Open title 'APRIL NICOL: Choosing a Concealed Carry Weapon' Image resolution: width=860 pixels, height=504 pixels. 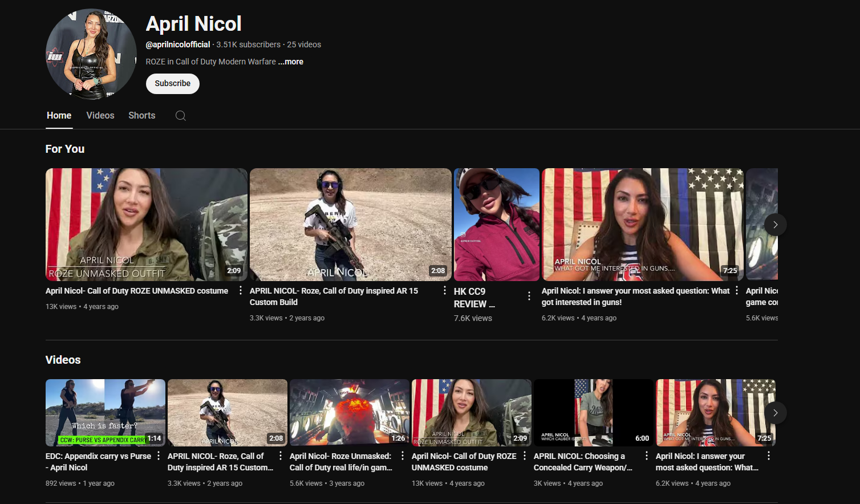click(x=583, y=462)
